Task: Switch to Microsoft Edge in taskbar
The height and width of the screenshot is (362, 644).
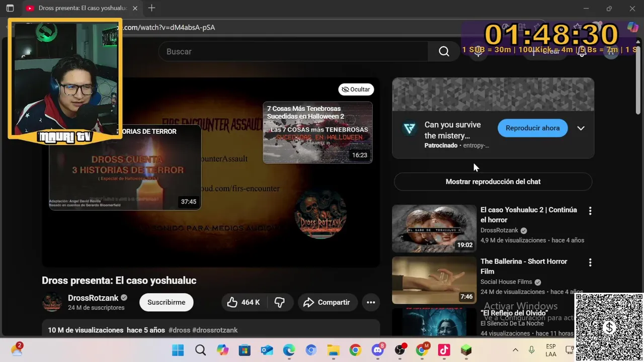Action: pyautogui.click(x=289, y=350)
